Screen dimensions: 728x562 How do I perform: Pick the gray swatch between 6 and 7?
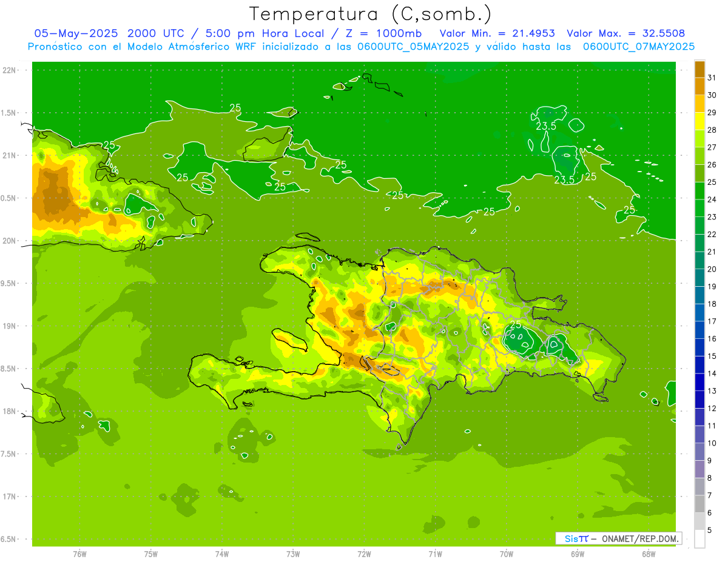coord(699,504)
